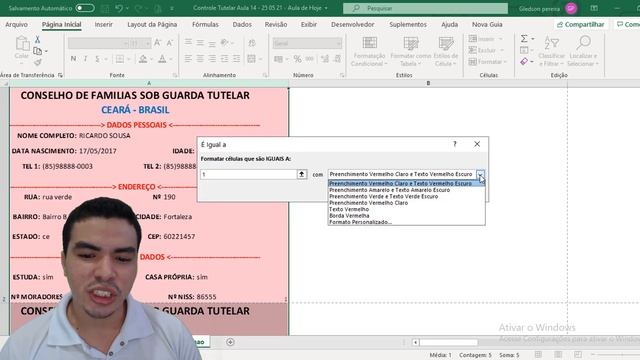
Task: Click the accounting number format icon
Action: pyautogui.click(x=278, y=59)
